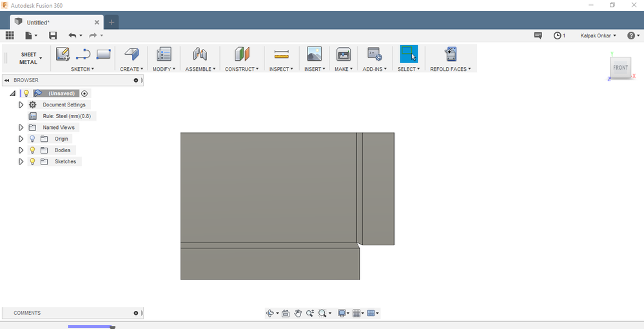Open the data panel grid icon
This screenshot has height=329, width=644.
coord(10,35)
